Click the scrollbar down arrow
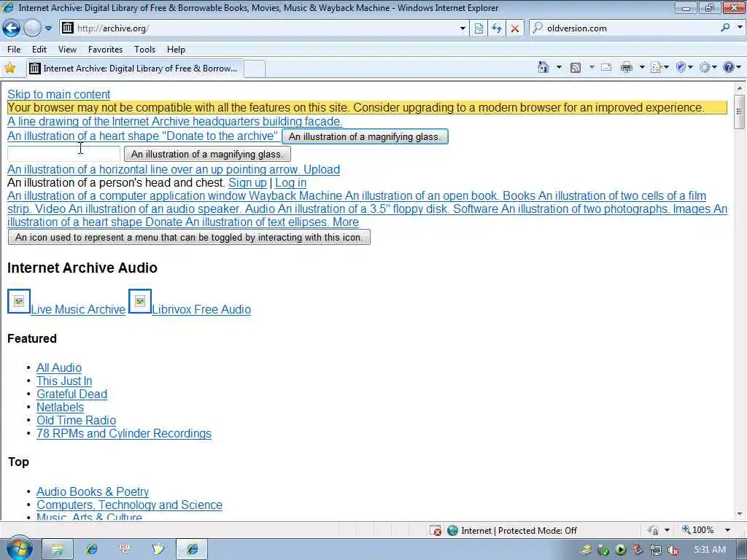This screenshot has height=560, width=747. [740, 514]
